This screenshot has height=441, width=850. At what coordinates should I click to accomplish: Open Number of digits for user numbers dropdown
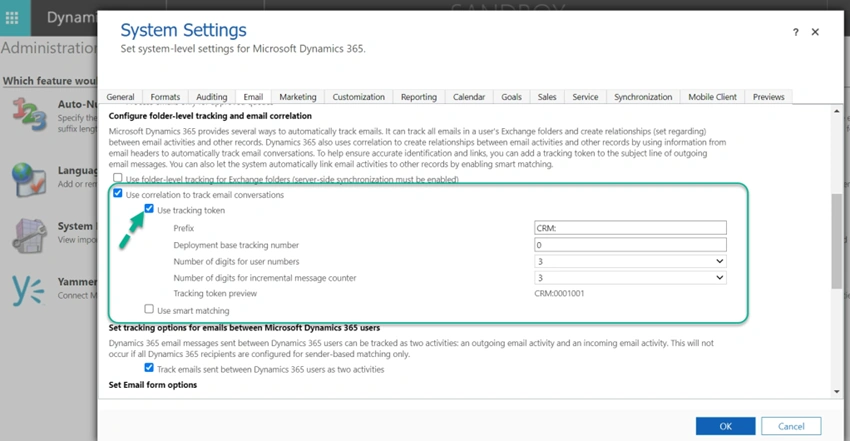point(630,261)
